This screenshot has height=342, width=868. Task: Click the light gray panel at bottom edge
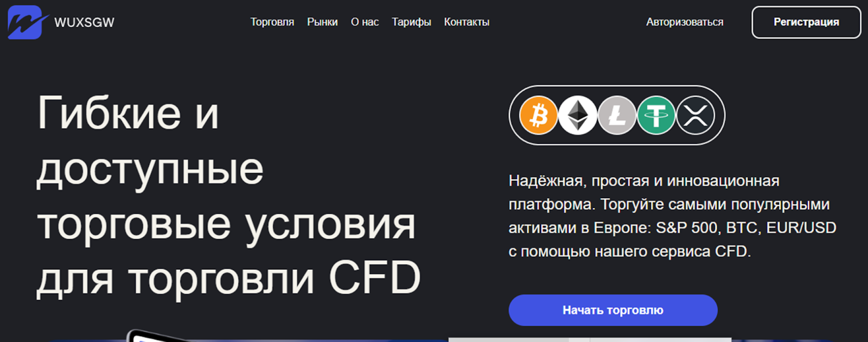[x=590, y=340]
